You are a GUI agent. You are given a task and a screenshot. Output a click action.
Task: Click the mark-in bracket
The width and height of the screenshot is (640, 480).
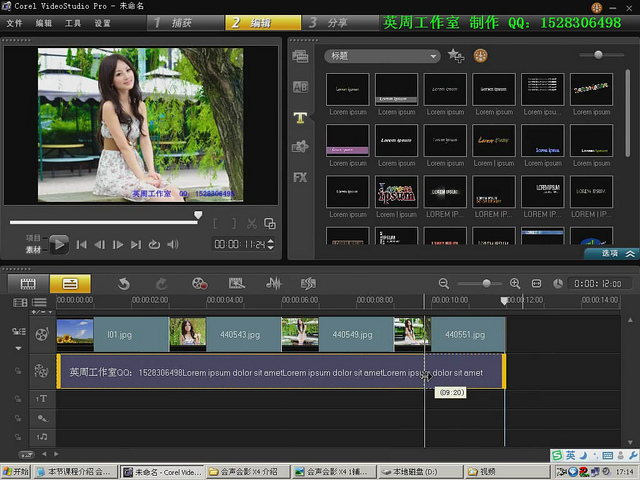215,223
